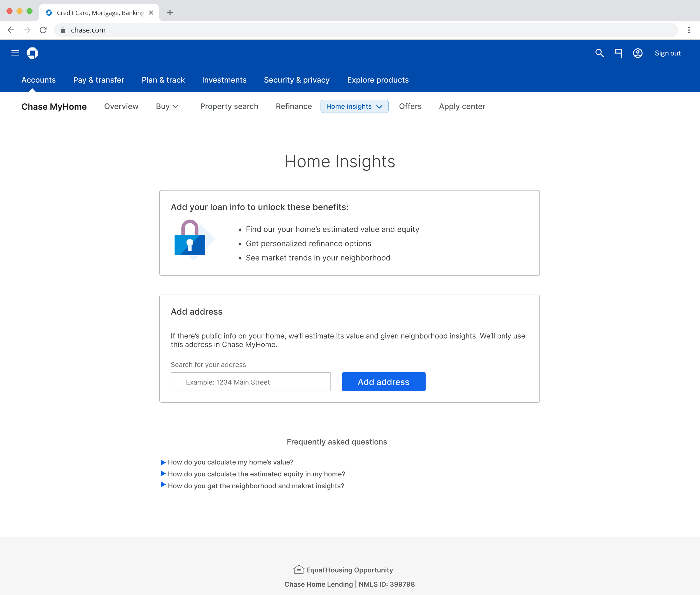Click the browser back arrow
The height and width of the screenshot is (595, 700).
click(x=11, y=30)
